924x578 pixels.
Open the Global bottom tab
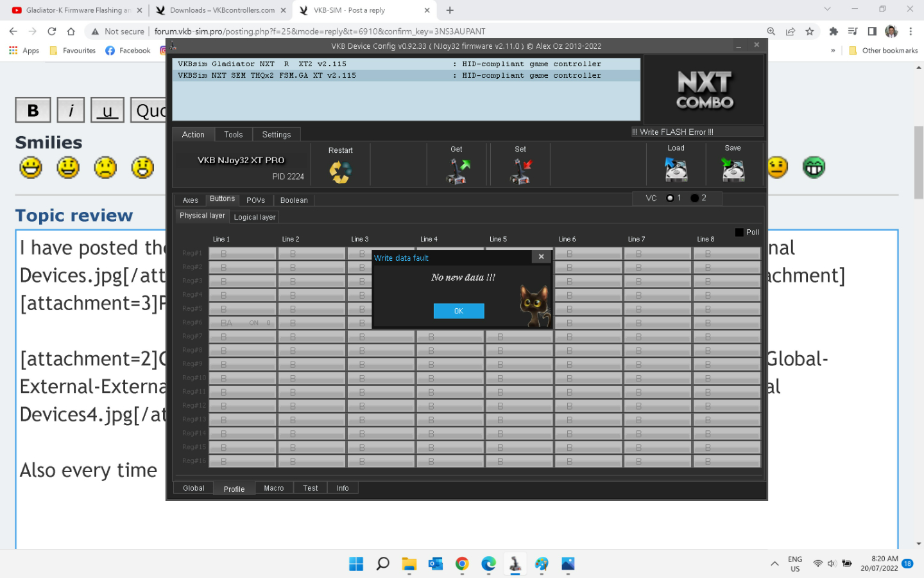pyautogui.click(x=194, y=488)
